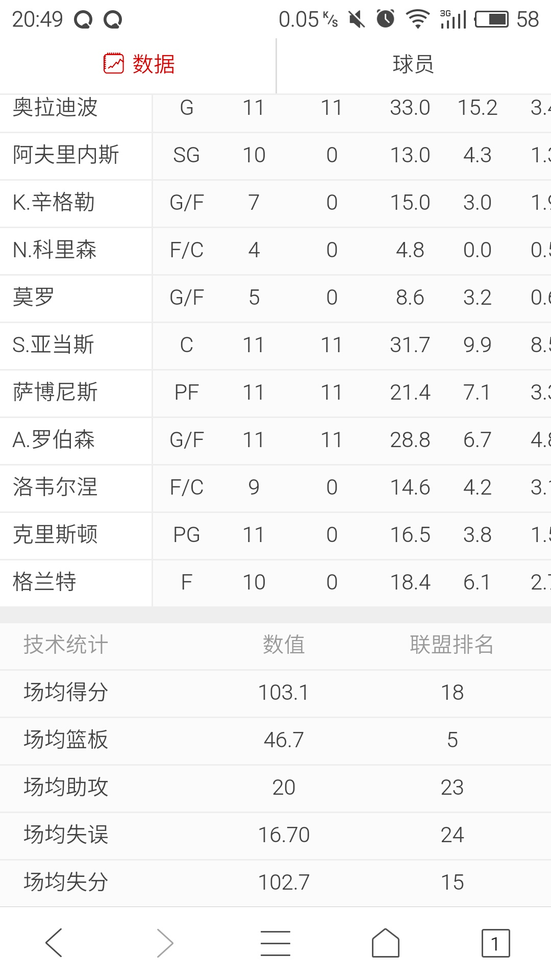The height and width of the screenshot is (980, 551).
Task: Tap the browser forward arrow
Action: pyautogui.click(x=165, y=943)
